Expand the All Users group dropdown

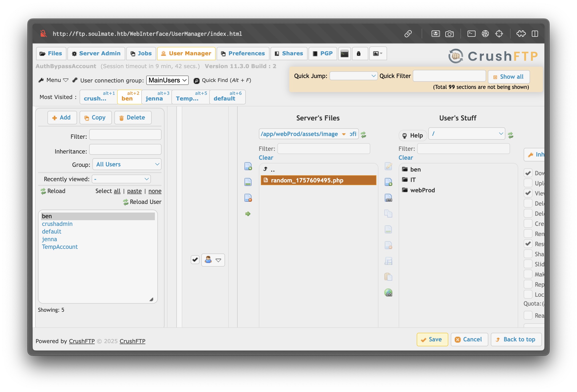pyautogui.click(x=127, y=164)
